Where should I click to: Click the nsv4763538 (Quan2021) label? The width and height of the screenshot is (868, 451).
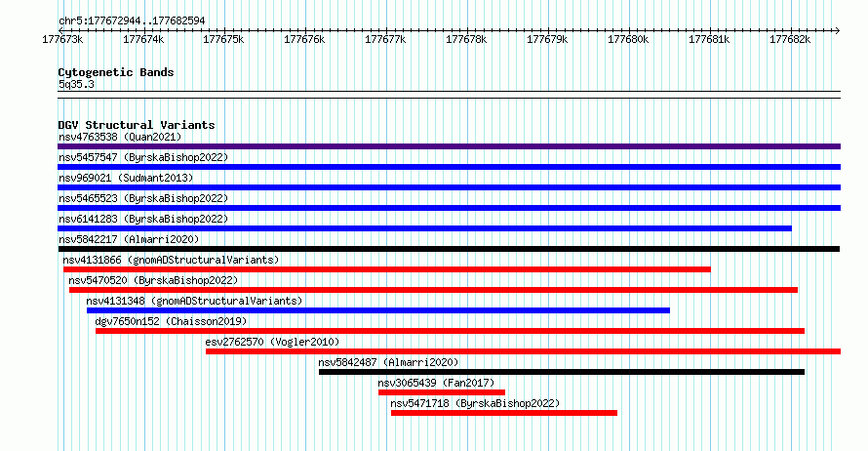tap(120, 137)
